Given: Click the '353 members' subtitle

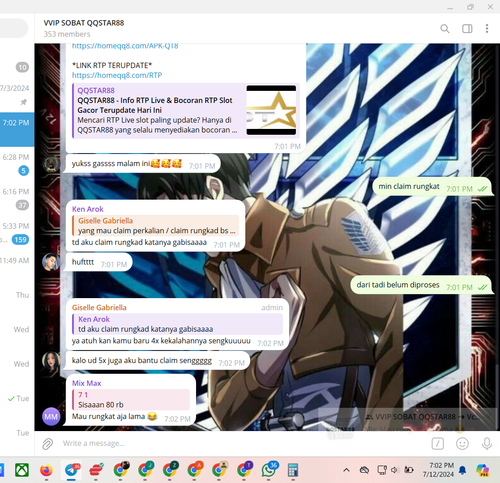Looking at the screenshot, I should pyautogui.click(x=67, y=34).
